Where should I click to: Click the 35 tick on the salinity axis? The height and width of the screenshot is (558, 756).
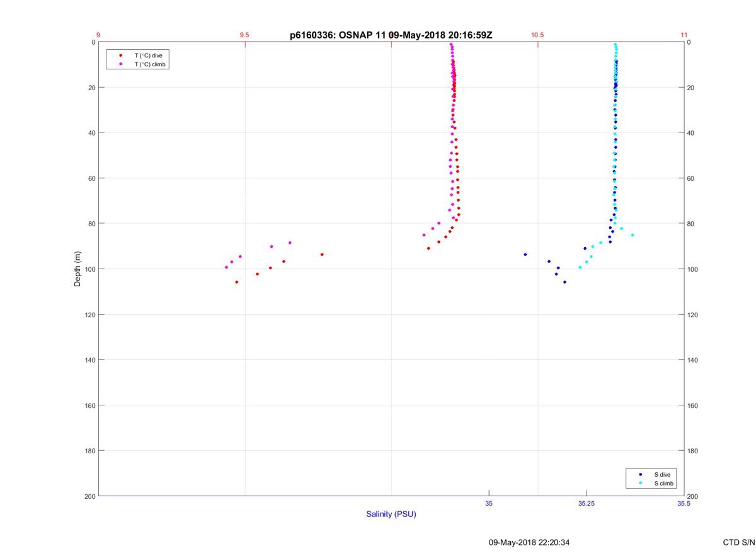489,504
